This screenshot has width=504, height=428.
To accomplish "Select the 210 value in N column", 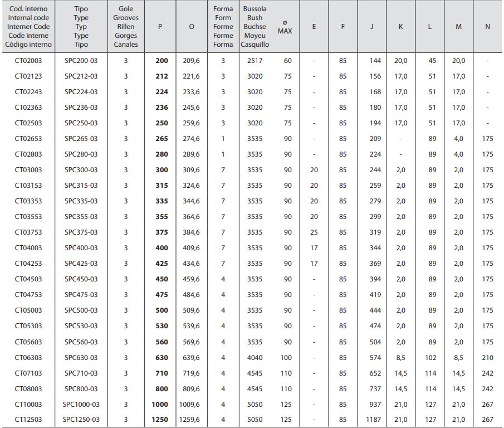I will pyautogui.click(x=487, y=357).
